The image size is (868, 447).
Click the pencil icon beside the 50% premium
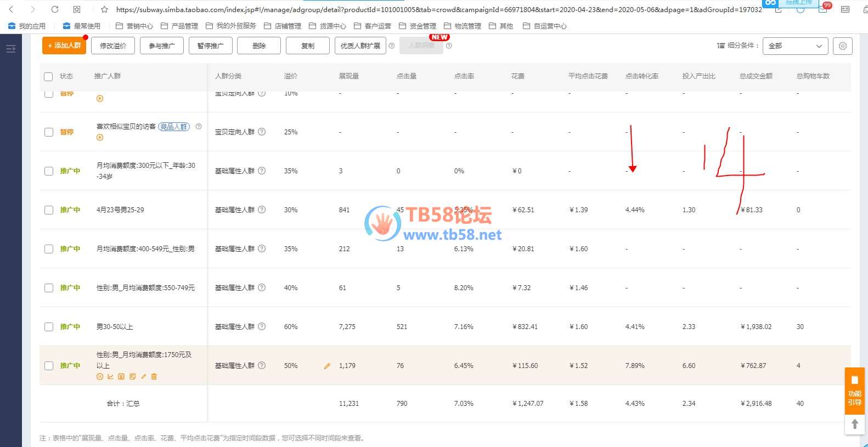(327, 366)
